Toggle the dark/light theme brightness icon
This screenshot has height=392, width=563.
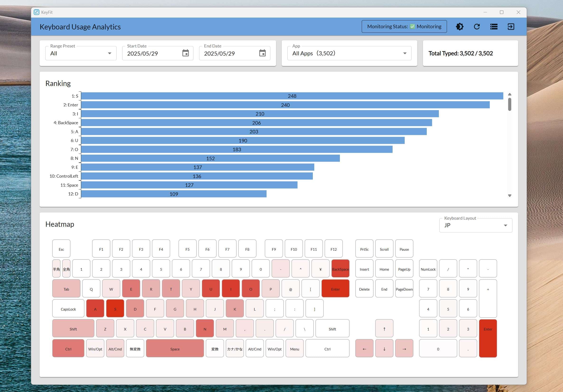(460, 27)
